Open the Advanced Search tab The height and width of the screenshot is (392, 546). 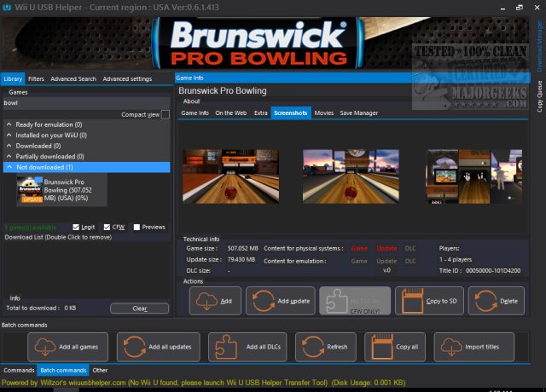[73, 79]
